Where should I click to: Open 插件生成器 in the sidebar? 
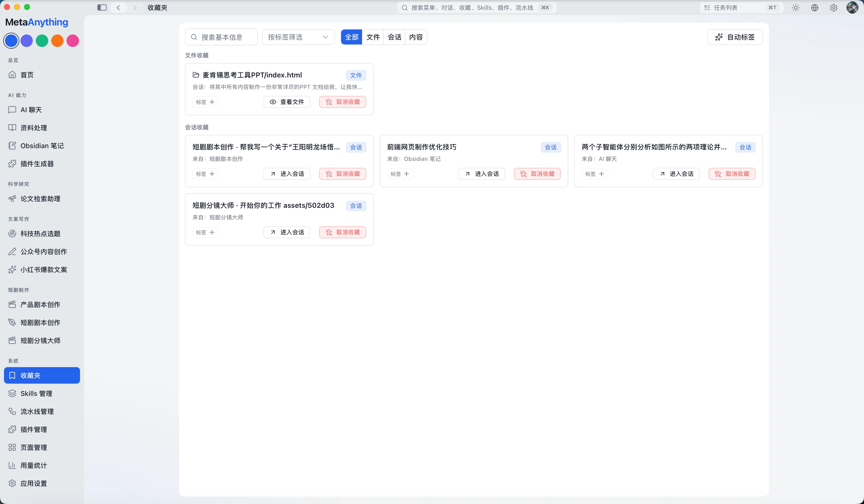pyautogui.click(x=42, y=164)
